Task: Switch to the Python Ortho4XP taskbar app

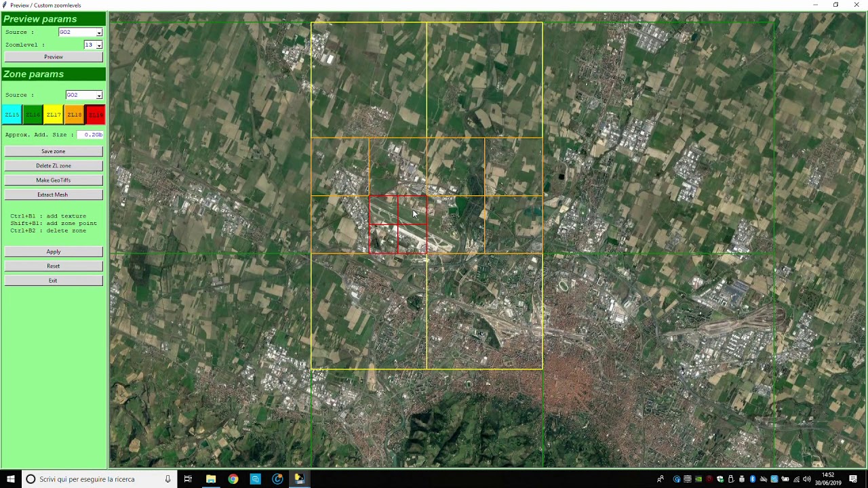Action: (x=299, y=479)
